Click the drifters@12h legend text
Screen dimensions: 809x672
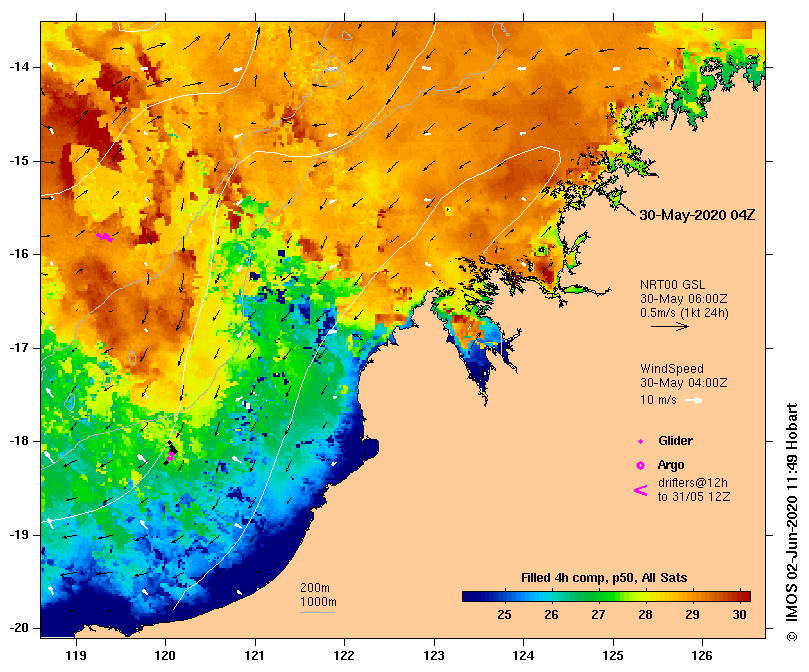tap(693, 483)
